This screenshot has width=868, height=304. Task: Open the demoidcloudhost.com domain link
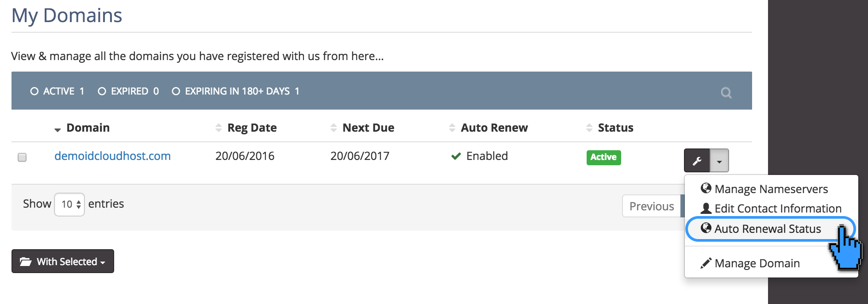(x=112, y=156)
